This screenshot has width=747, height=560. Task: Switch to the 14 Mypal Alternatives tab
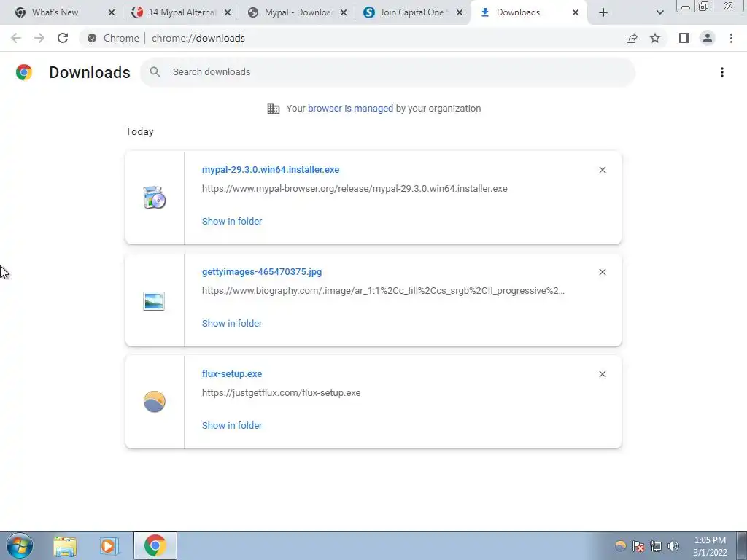click(x=182, y=12)
